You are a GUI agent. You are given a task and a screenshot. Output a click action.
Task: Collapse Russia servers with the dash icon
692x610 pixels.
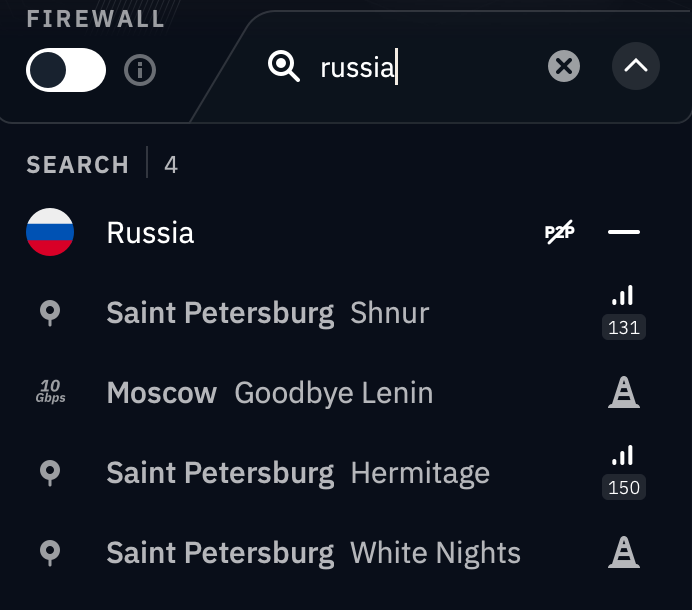click(x=624, y=233)
